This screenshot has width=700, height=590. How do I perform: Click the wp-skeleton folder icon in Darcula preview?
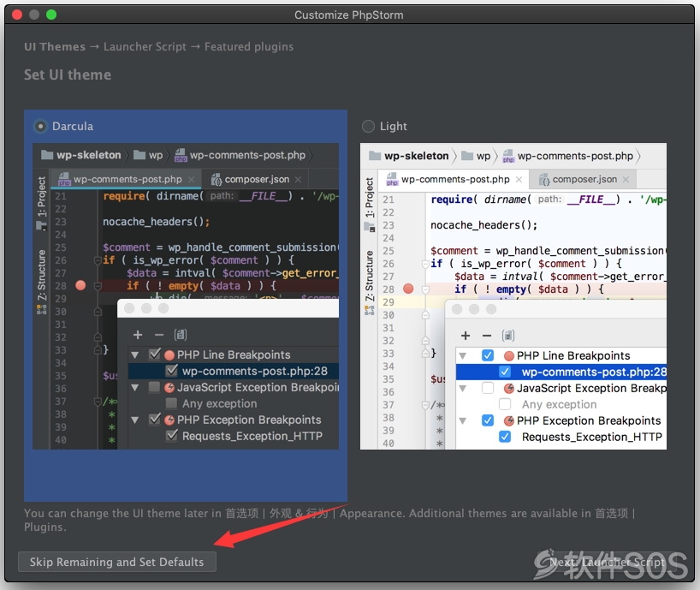click(x=47, y=155)
